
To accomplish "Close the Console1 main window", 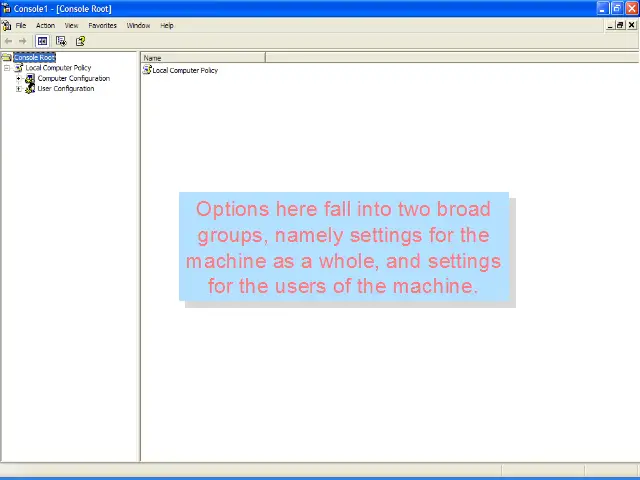I will click(x=632, y=8).
